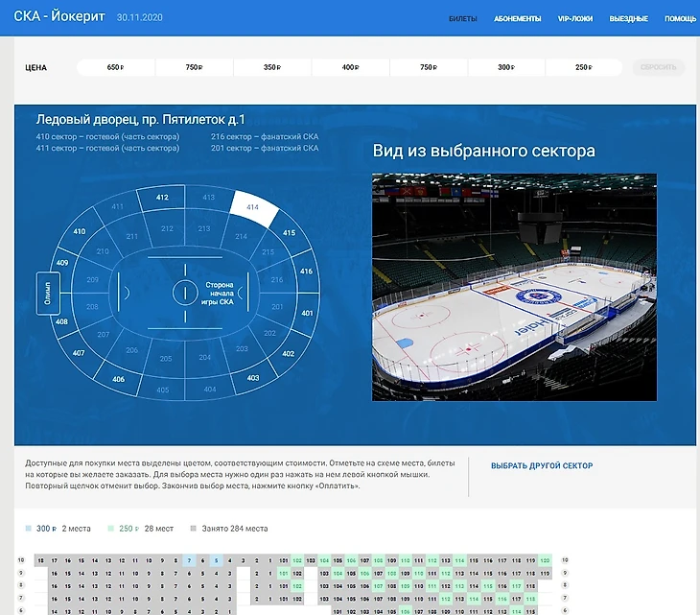Choose sector 401 on the arena map
The width and height of the screenshot is (700, 615).
307,313
